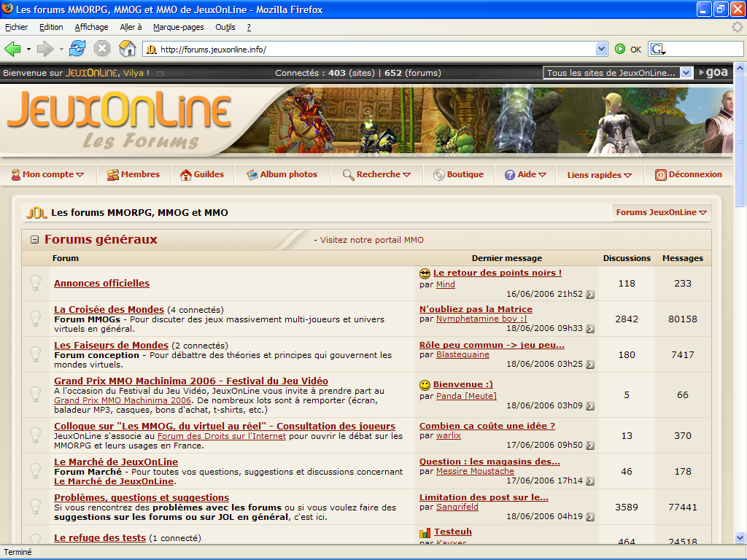
Task: Open the Home page icon
Action: point(127,49)
